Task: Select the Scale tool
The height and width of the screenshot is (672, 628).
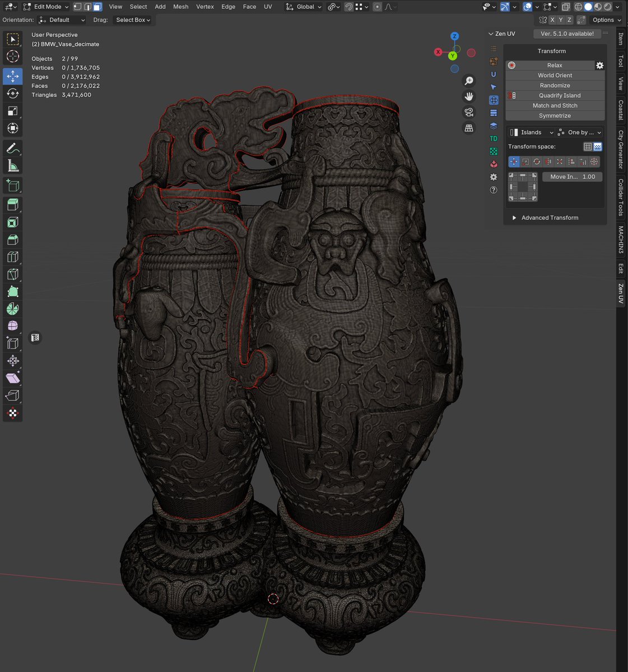Action: 12,111
